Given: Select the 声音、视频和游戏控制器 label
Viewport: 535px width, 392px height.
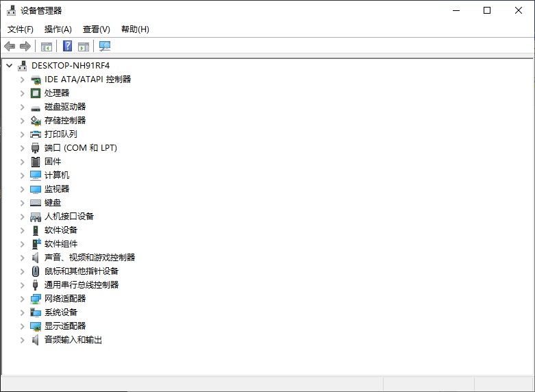Looking at the screenshot, I should click(90, 258).
